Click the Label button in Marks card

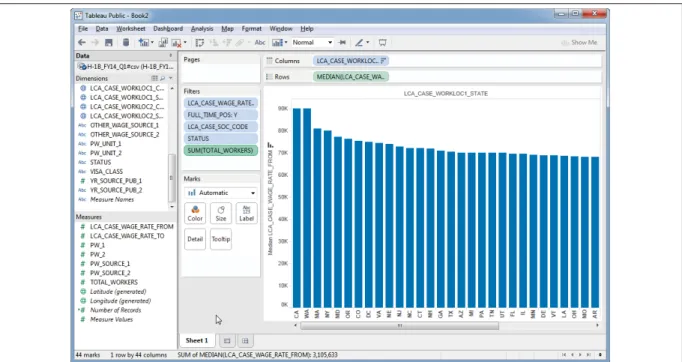(246, 213)
